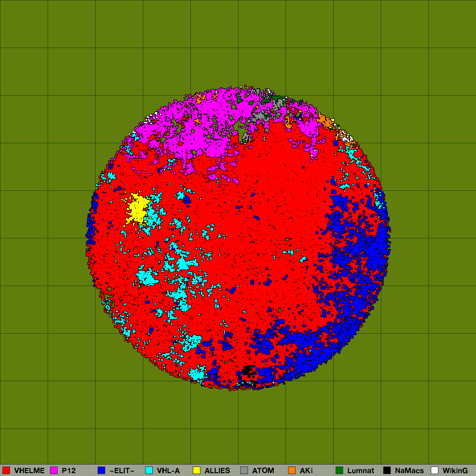Click the black NaMacs legend swatch
The image size is (476, 476).
[387, 470]
